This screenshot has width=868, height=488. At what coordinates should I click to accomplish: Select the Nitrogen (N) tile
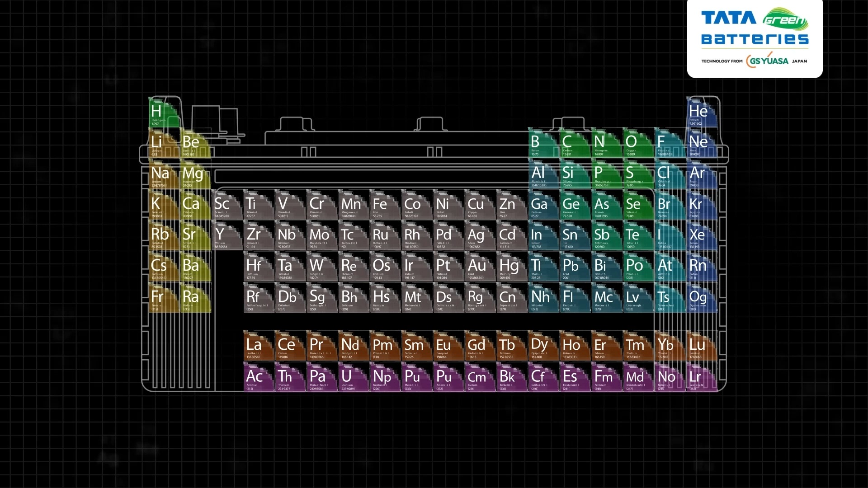pyautogui.click(x=607, y=143)
